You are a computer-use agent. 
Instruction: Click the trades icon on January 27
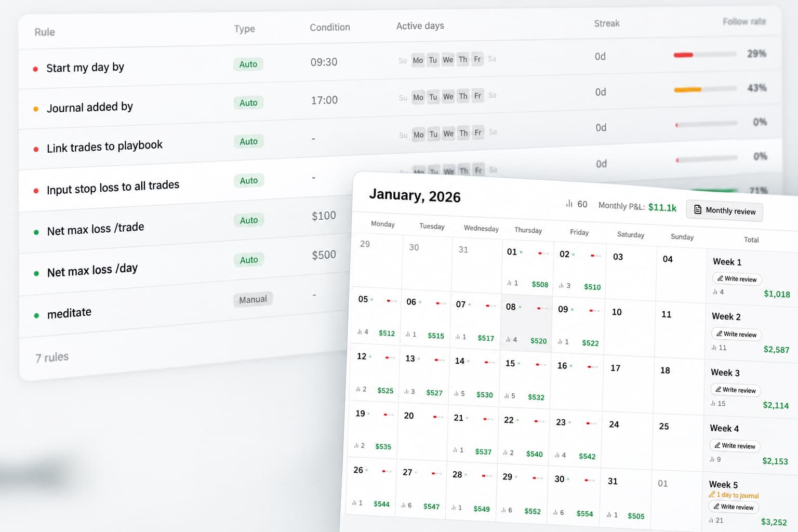pos(403,505)
